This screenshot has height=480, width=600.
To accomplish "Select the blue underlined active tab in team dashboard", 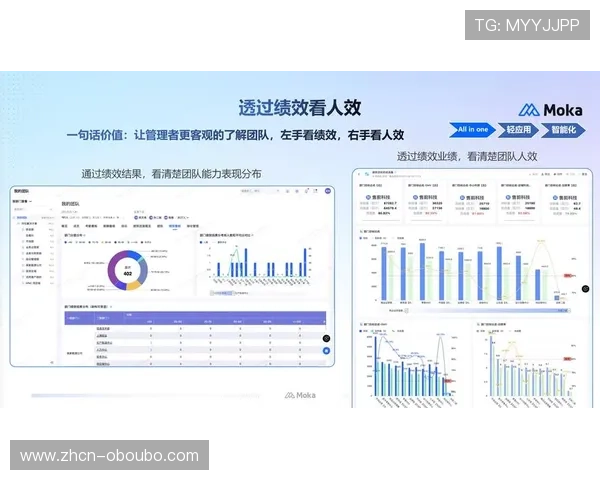I will click(175, 226).
